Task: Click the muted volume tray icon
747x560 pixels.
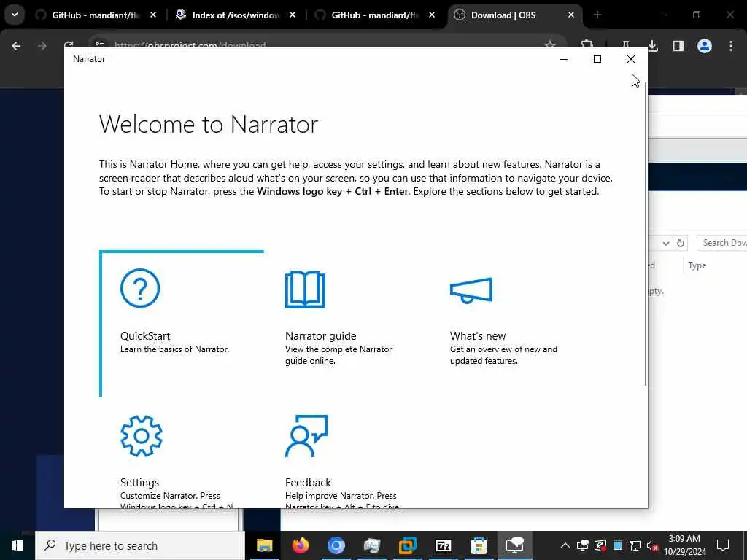Action: tap(653, 545)
